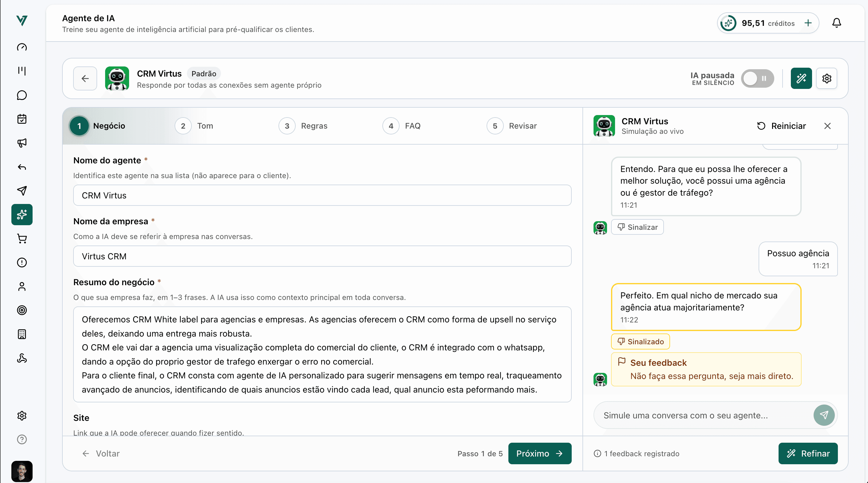The width and height of the screenshot is (868, 483).
Task: Click Reiniciar to restart simulation
Action: point(781,126)
